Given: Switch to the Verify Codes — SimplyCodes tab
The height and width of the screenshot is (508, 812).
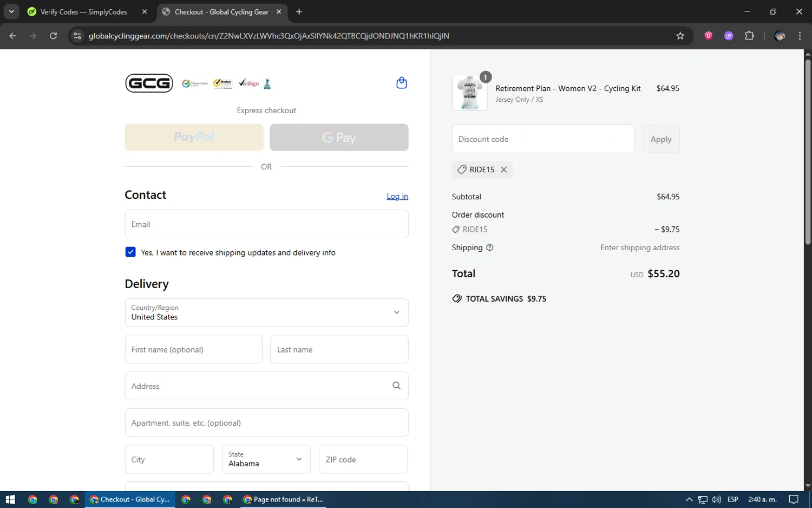Looking at the screenshot, I should (x=83, y=11).
